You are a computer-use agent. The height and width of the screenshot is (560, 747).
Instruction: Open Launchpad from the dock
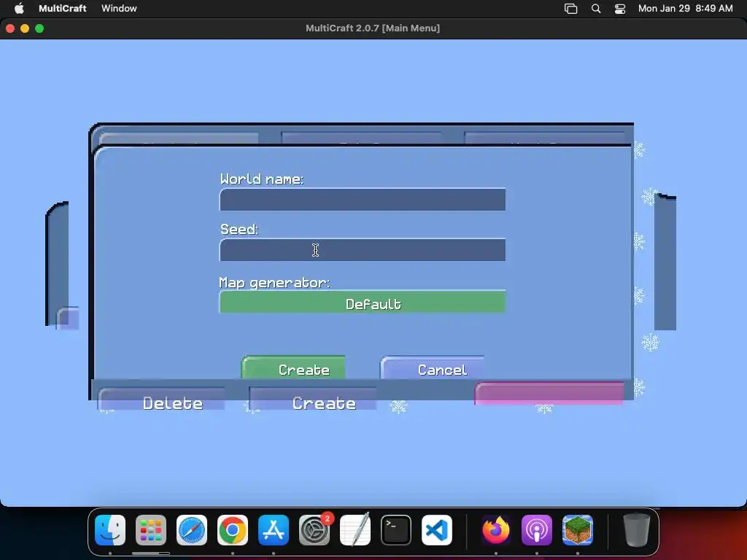151,530
